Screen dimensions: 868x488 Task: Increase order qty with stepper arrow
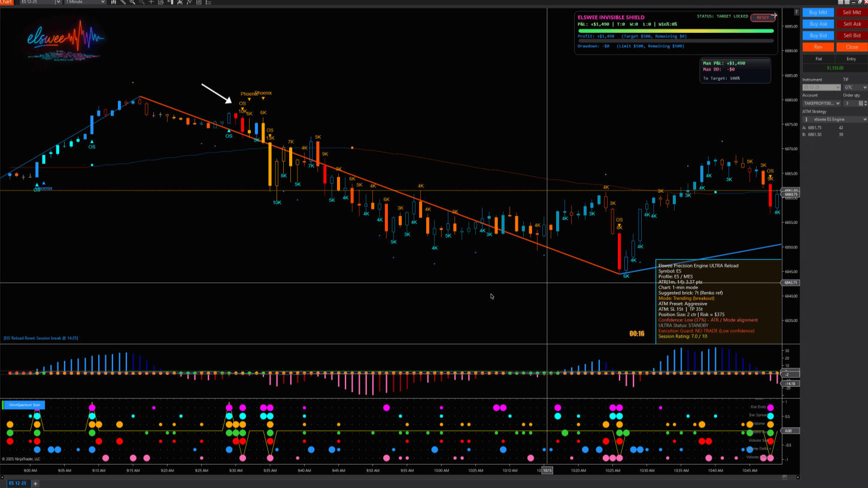coord(866,102)
